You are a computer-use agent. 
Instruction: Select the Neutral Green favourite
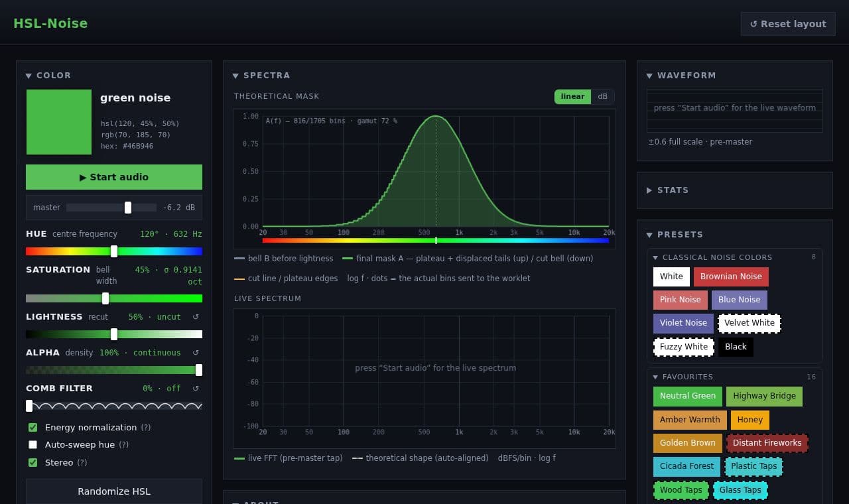point(688,396)
